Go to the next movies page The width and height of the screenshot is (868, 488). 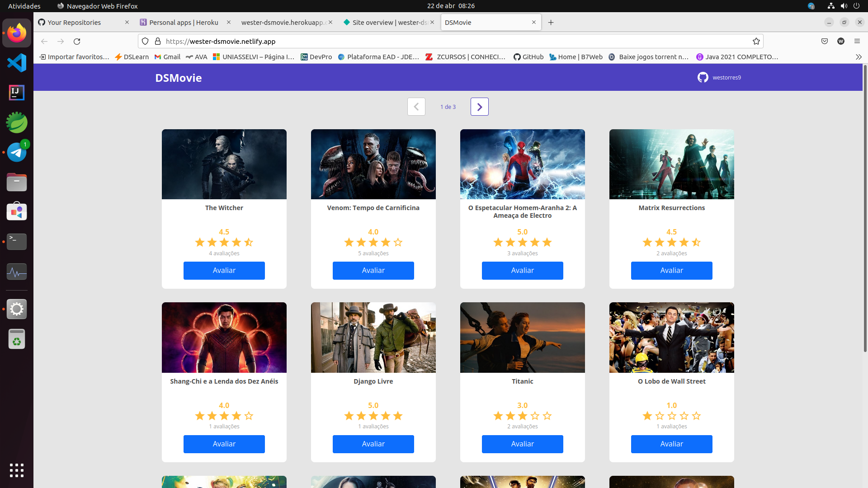click(479, 107)
